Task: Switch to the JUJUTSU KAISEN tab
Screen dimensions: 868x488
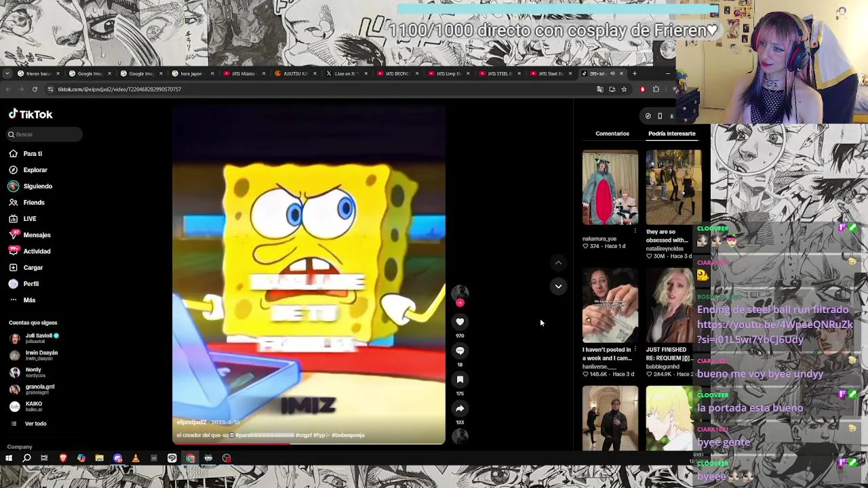Action: coord(296,73)
